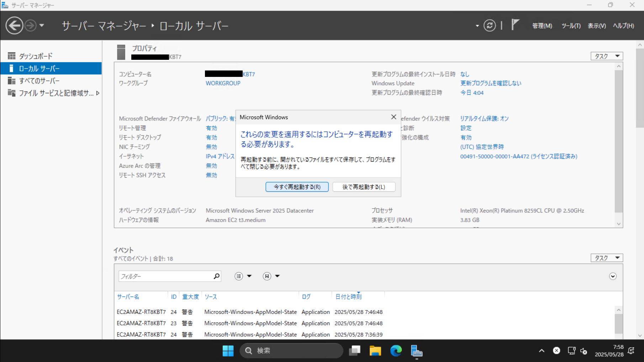Click the リアルタイム保護: オン link
This screenshot has width=644, height=362.
(484, 119)
